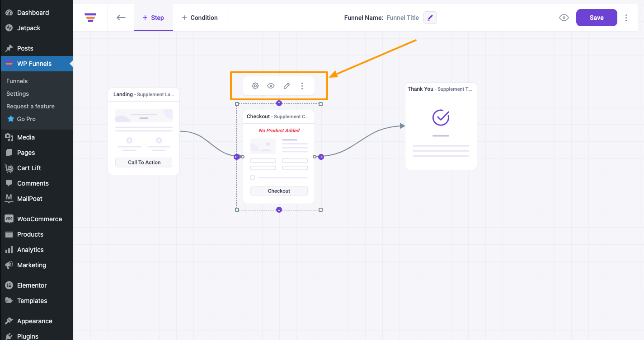This screenshot has height=340, width=644.
Task: Open MailPoet menu item
Action: coord(37,199)
